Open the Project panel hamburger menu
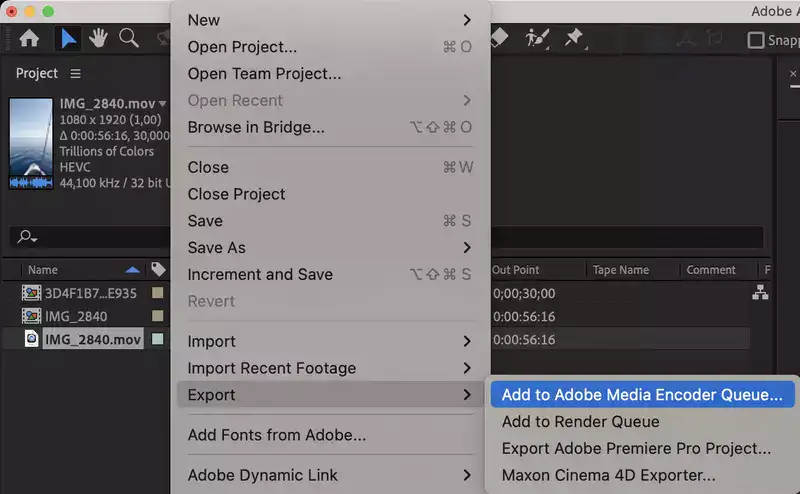 (76, 73)
